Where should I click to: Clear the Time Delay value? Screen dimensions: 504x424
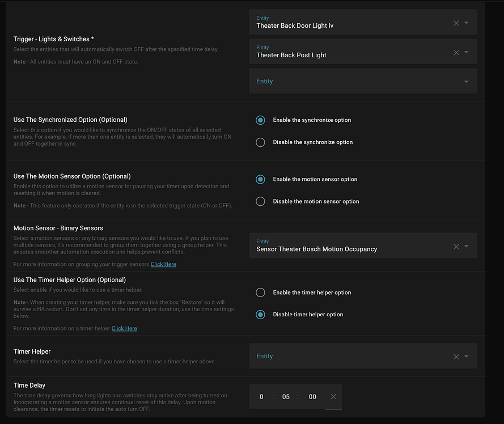333,397
